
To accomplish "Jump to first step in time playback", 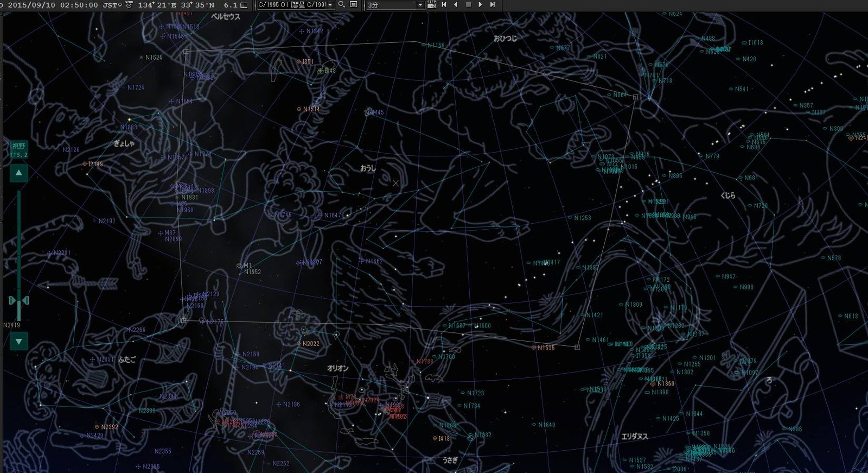I will [x=444, y=4].
